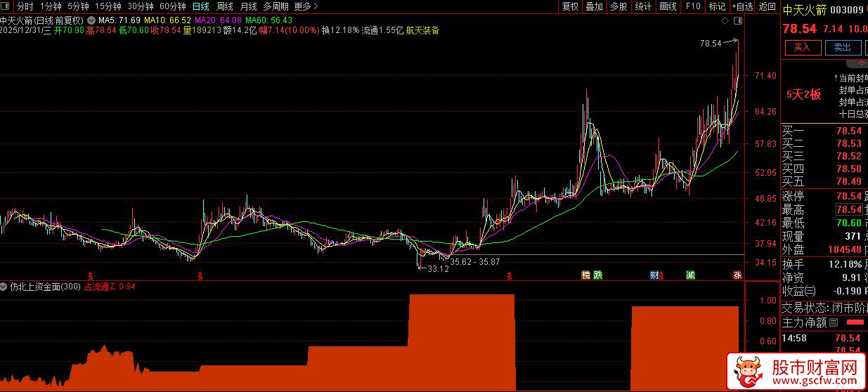This screenshot has width=868, height=392.
Task: Click the 叠加 overlay button
Action: tap(595, 6)
